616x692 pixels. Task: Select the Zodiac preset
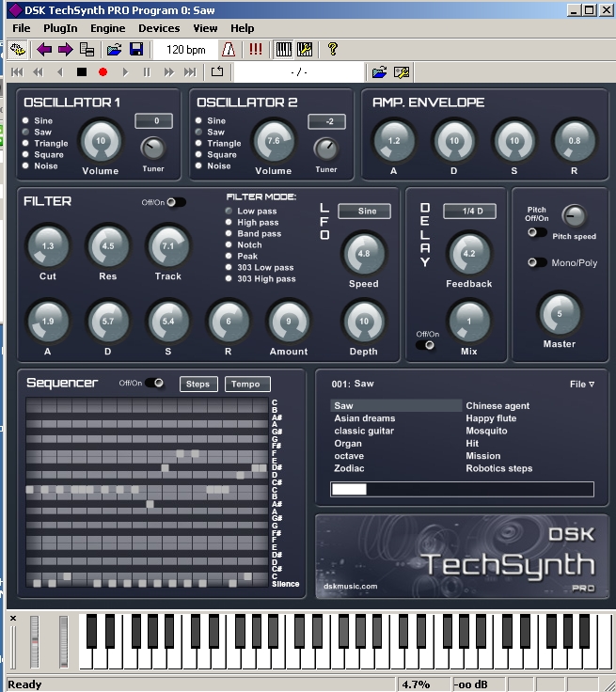(349, 468)
